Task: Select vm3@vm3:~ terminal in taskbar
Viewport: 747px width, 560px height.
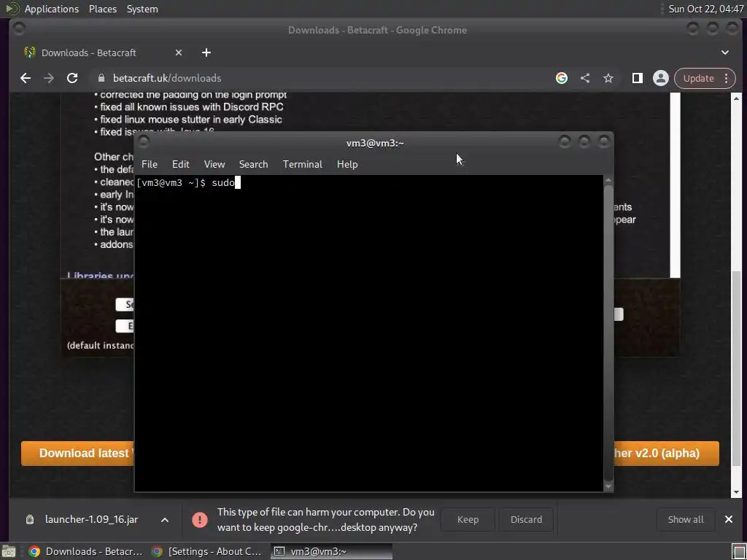Action: 332,551
